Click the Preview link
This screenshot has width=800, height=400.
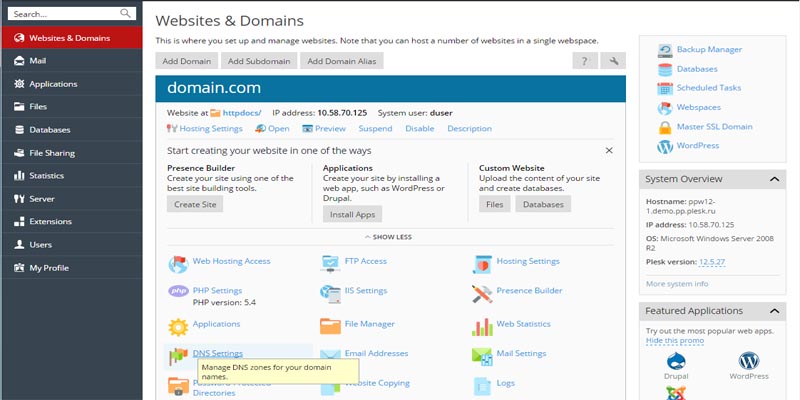click(x=330, y=129)
